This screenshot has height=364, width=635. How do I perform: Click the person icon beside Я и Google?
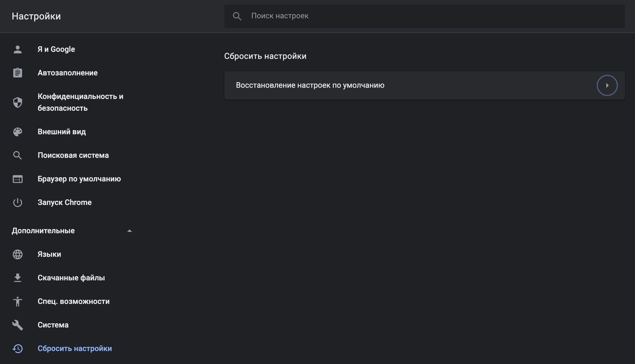point(17,49)
